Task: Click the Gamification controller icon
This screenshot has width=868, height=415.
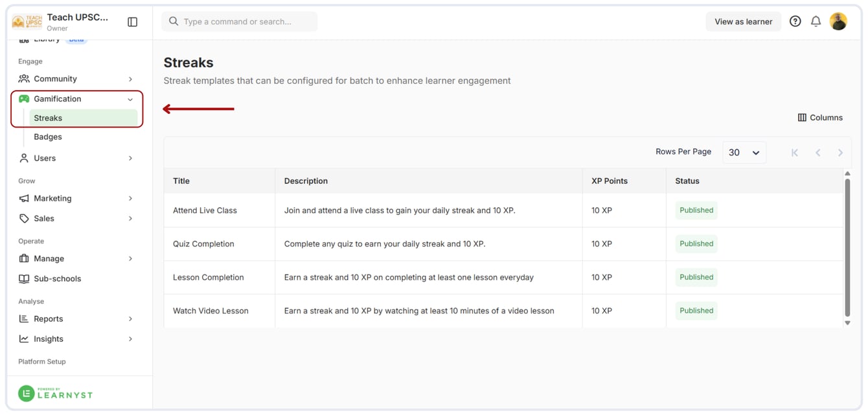Action: coord(24,99)
